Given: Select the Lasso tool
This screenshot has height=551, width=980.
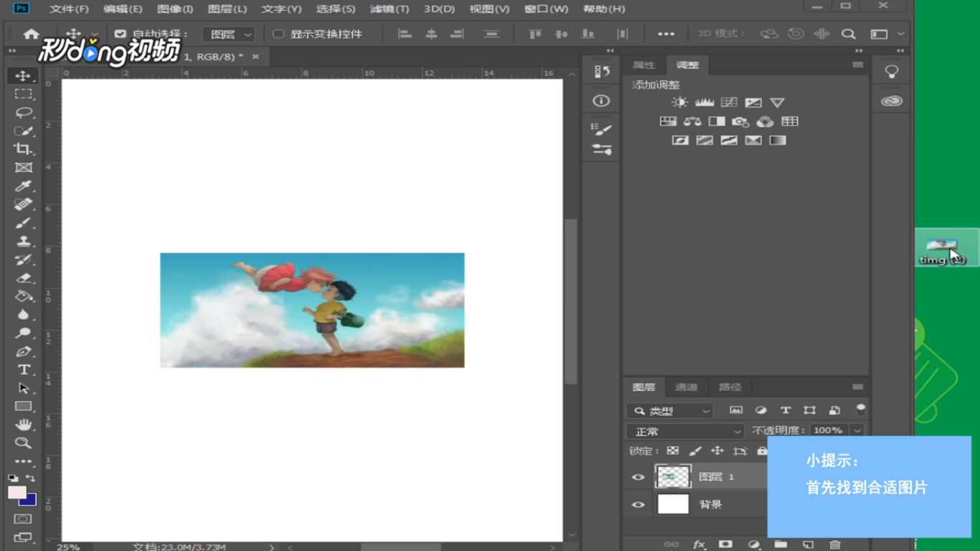Looking at the screenshot, I should point(23,113).
